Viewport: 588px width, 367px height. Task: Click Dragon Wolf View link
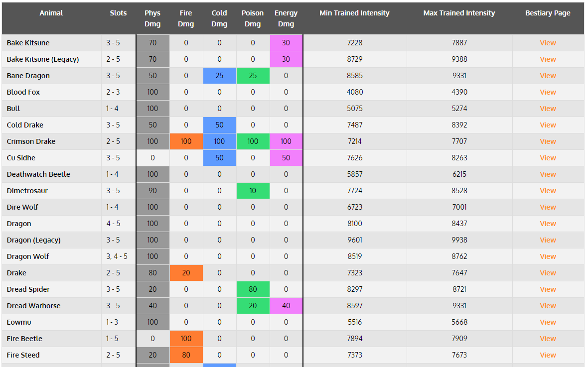pyautogui.click(x=548, y=257)
